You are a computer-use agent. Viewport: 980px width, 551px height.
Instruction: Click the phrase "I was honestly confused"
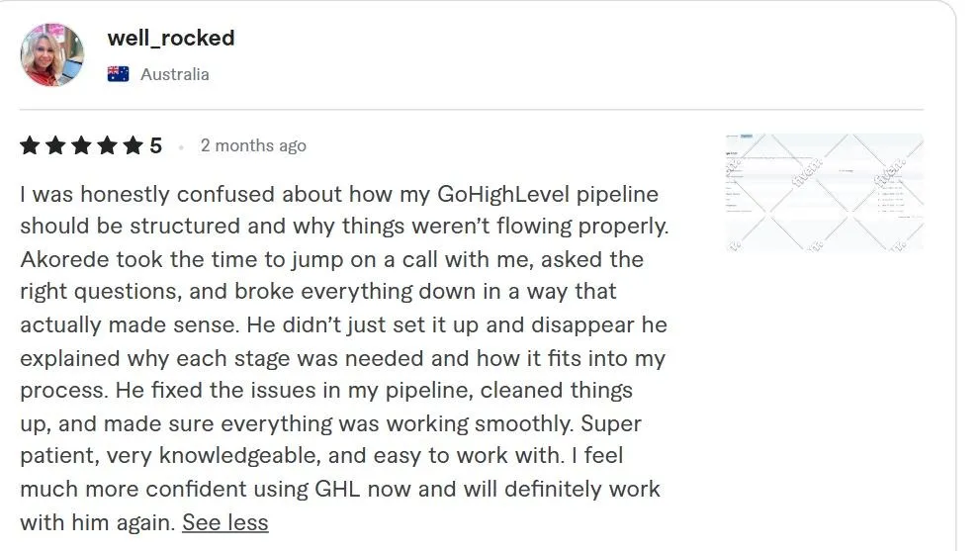click(126, 194)
